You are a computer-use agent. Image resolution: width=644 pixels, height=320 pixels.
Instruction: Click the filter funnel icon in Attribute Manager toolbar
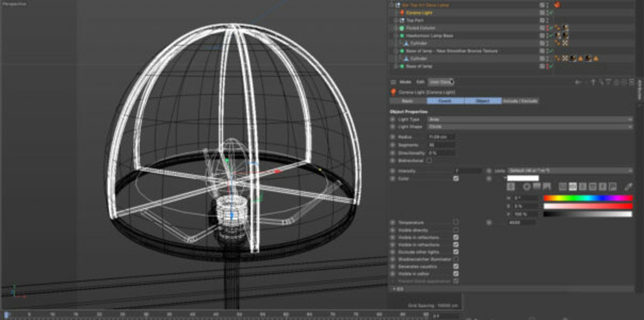point(608,82)
